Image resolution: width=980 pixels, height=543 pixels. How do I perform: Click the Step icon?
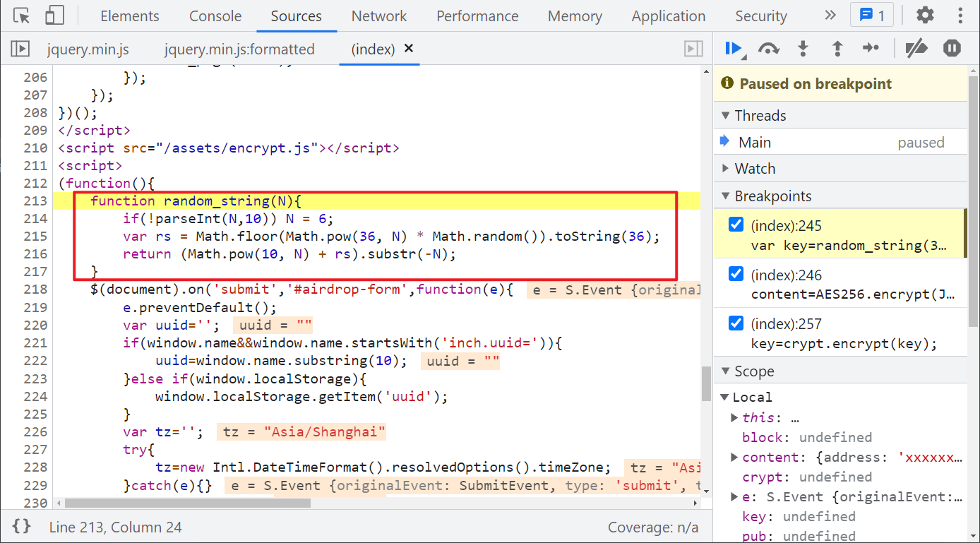tap(871, 48)
